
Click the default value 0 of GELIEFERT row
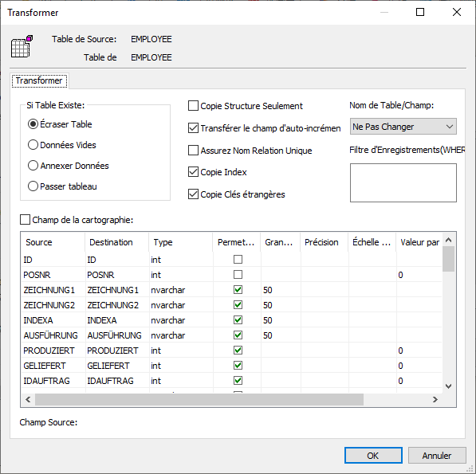419,366
